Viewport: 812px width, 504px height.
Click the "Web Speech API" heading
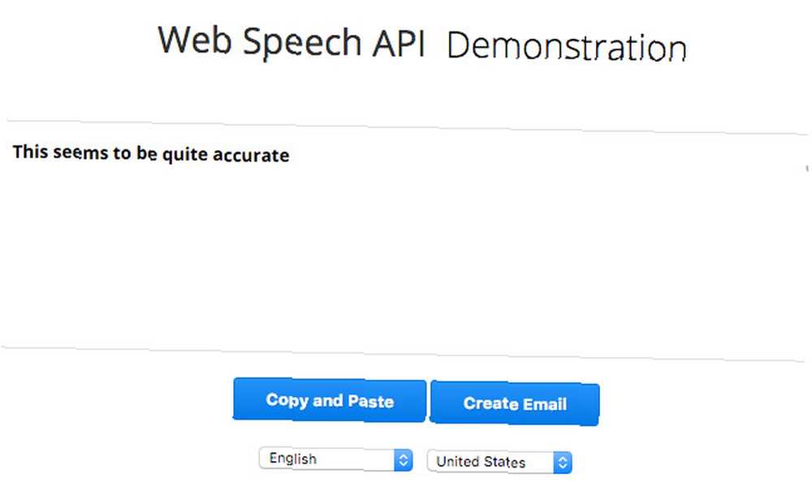click(x=292, y=41)
